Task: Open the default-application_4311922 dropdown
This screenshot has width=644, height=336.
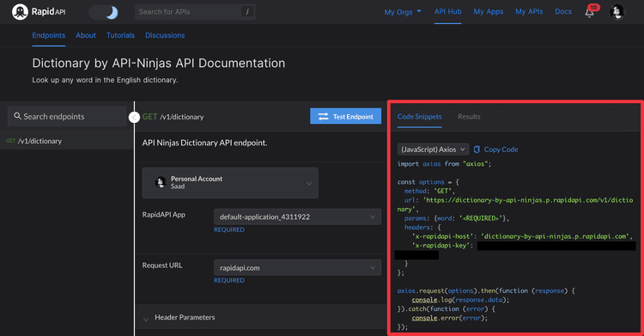Action: click(x=297, y=217)
